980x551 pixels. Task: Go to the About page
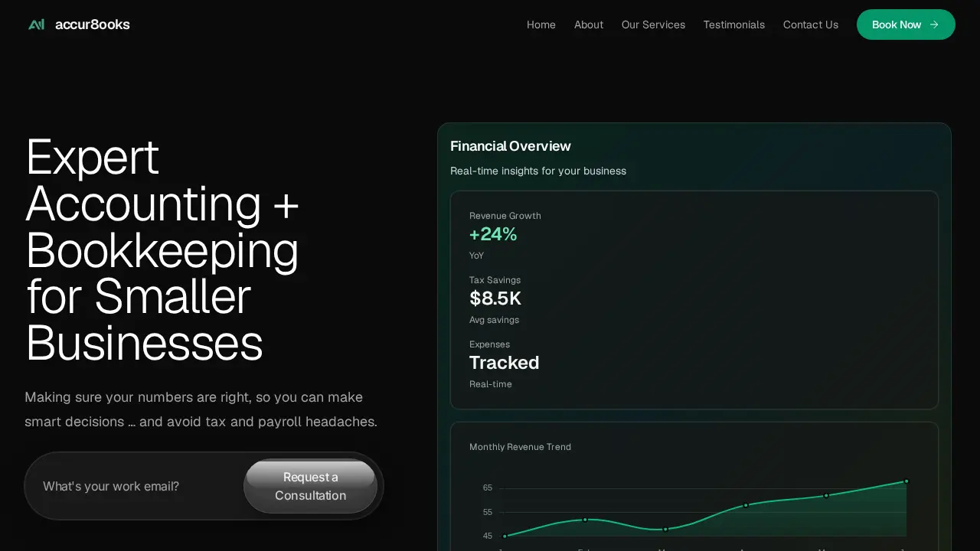coord(589,24)
